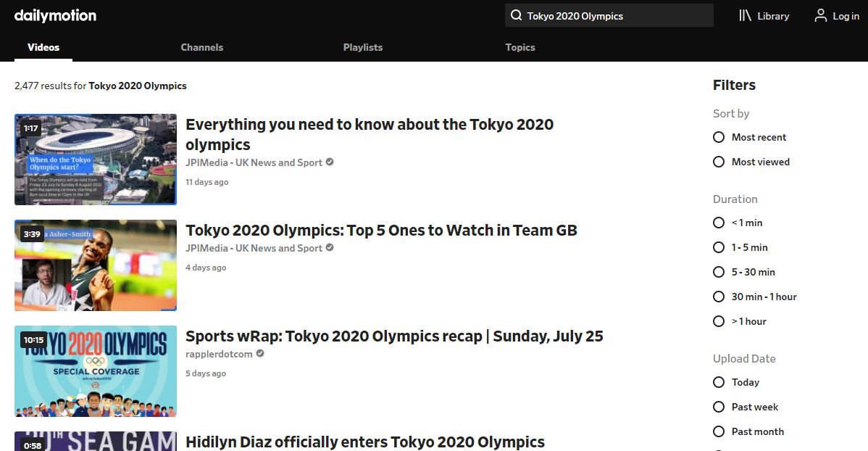Filter uploads by Past week
The image size is (868, 451).
[719, 407]
